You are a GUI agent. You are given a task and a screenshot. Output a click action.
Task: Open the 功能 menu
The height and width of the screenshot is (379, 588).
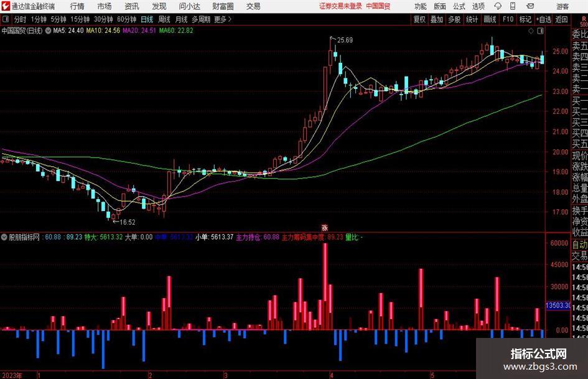click(x=421, y=6)
